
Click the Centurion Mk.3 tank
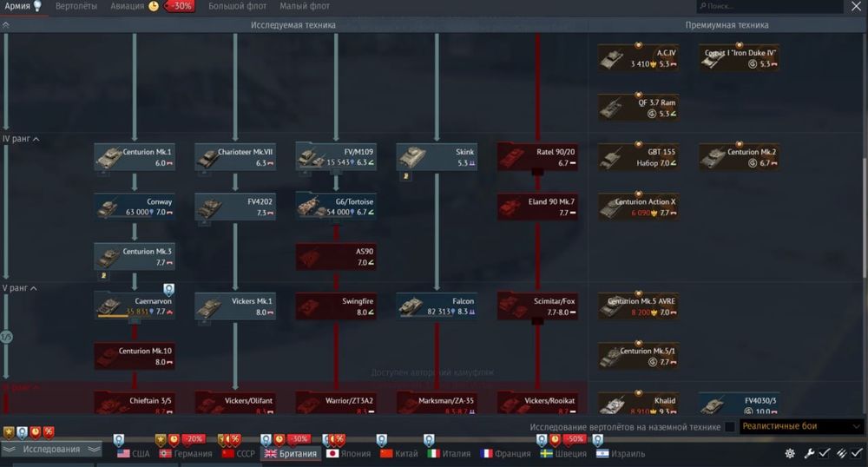point(135,256)
